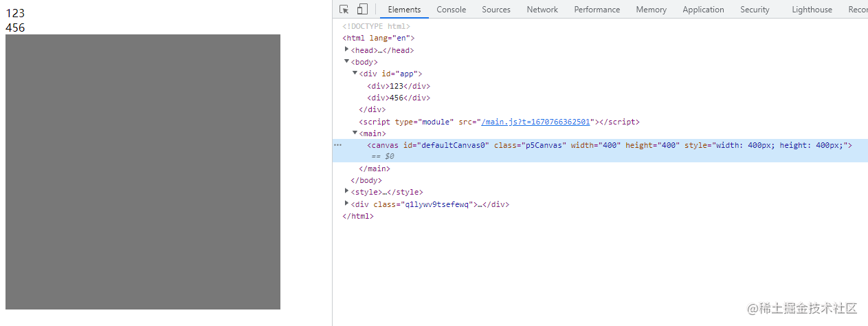868x326 pixels.
Task: Open the Security tab
Action: [x=755, y=10]
